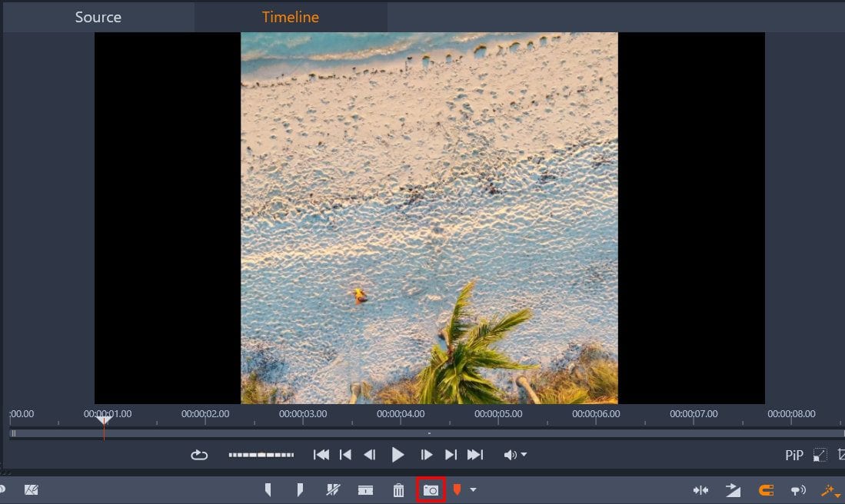Open trim mode with the trim editor icon
The width and height of the screenshot is (845, 504).
pos(365,489)
